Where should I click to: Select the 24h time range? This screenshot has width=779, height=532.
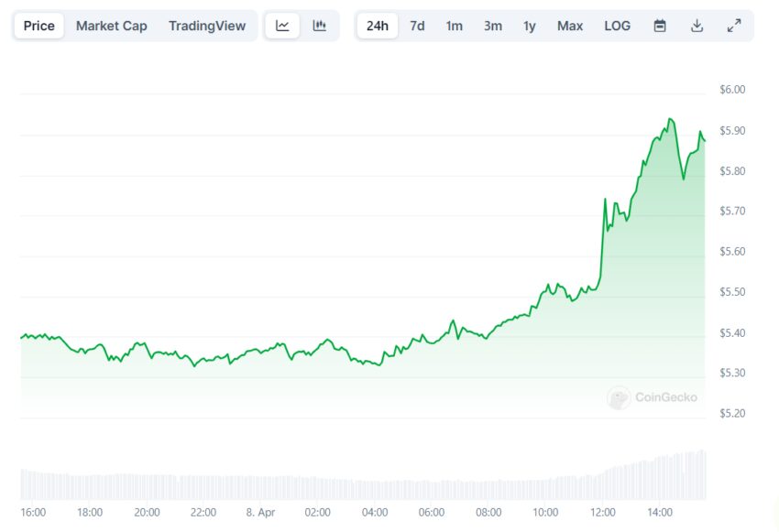(377, 26)
